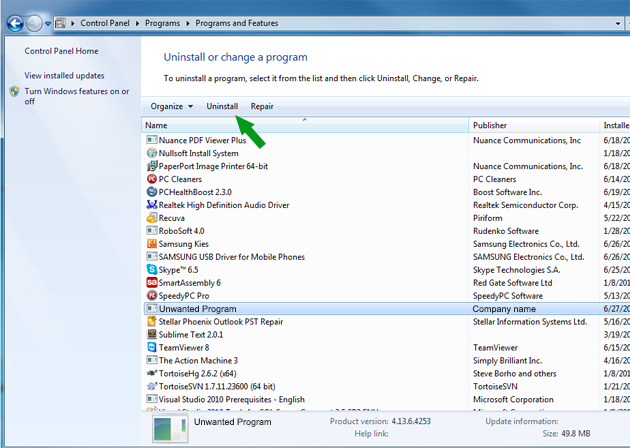Select the Recuva program icon
Screen dimensions: 630x448
(151, 218)
